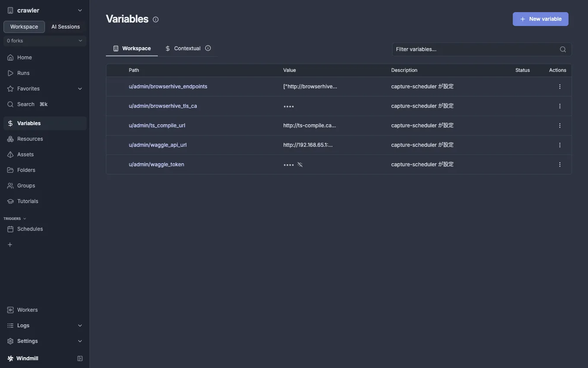
Task: Collapse the TRIGGERS section chevron
Action: pos(25,219)
